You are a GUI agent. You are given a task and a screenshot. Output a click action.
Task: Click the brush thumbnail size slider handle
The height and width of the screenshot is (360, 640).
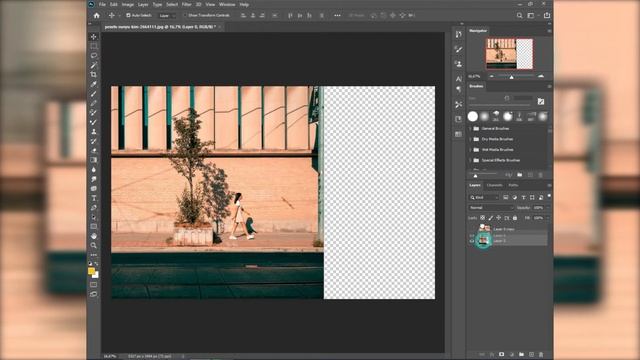475,176
